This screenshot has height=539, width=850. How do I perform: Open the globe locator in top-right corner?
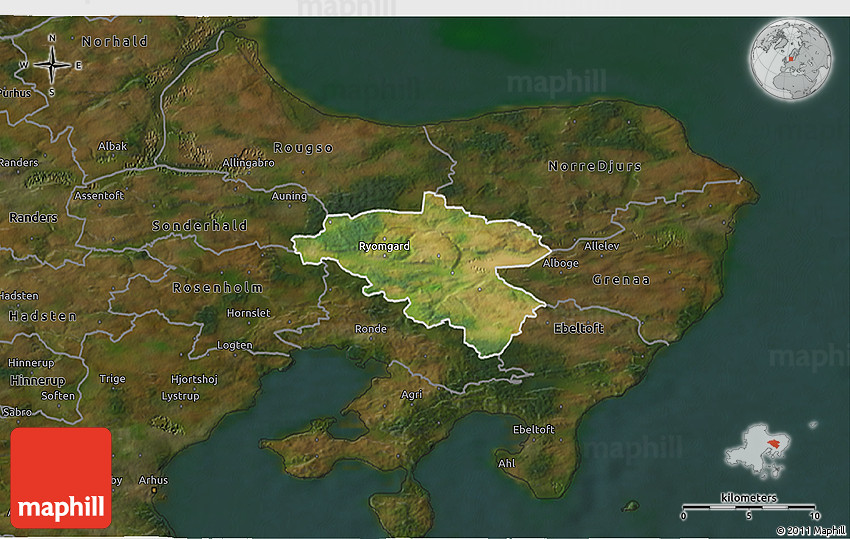(790, 59)
